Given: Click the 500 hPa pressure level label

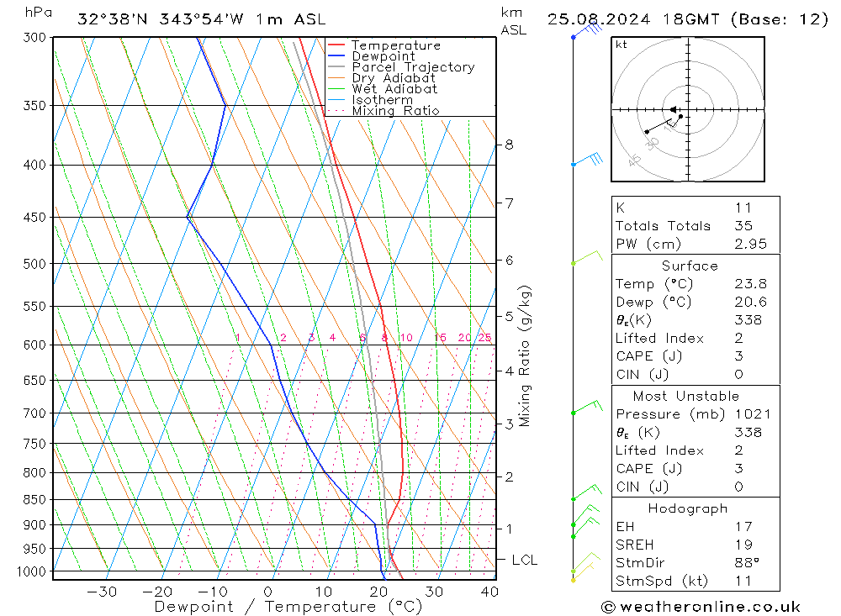Looking at the screenshot, I should tap(34, 264).
